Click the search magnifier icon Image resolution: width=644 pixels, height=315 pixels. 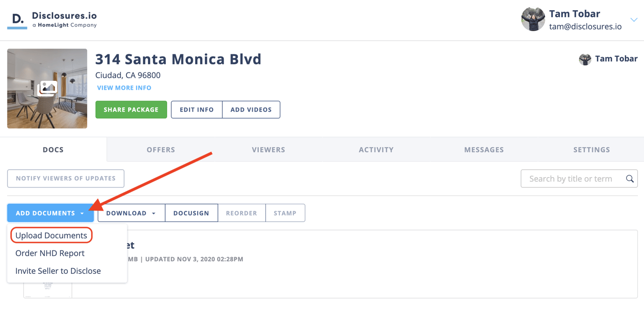[630, 179]
